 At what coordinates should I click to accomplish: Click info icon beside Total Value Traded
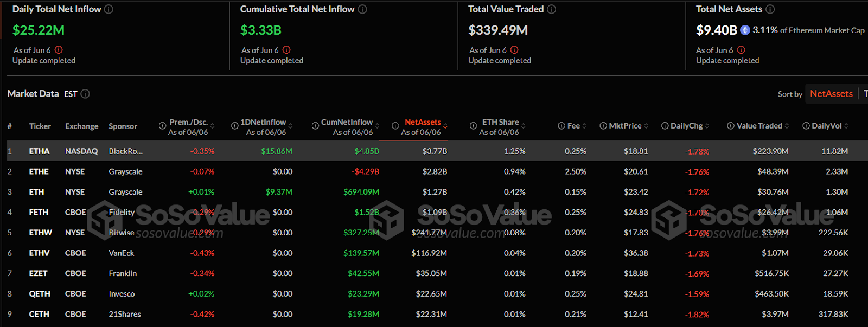551,9
